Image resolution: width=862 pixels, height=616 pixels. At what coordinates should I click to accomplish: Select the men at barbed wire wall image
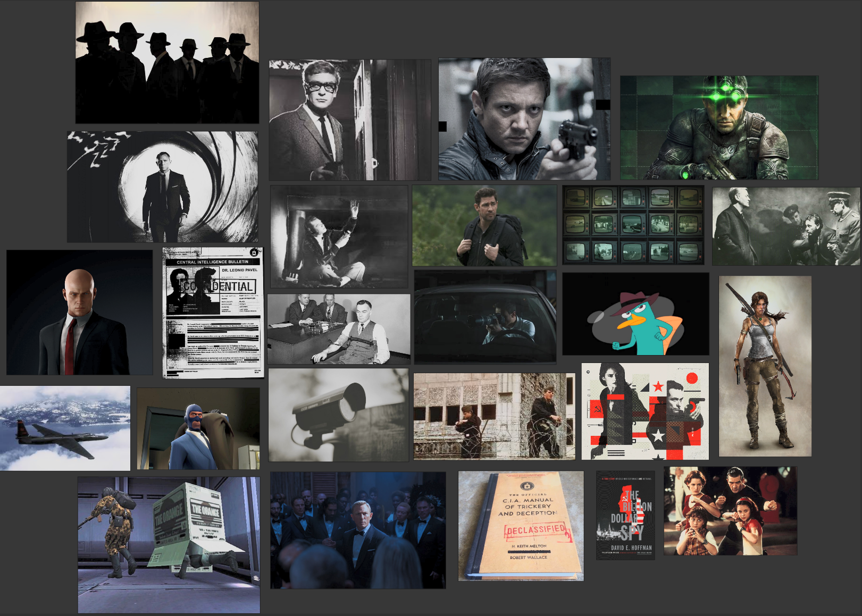(495, 416)
